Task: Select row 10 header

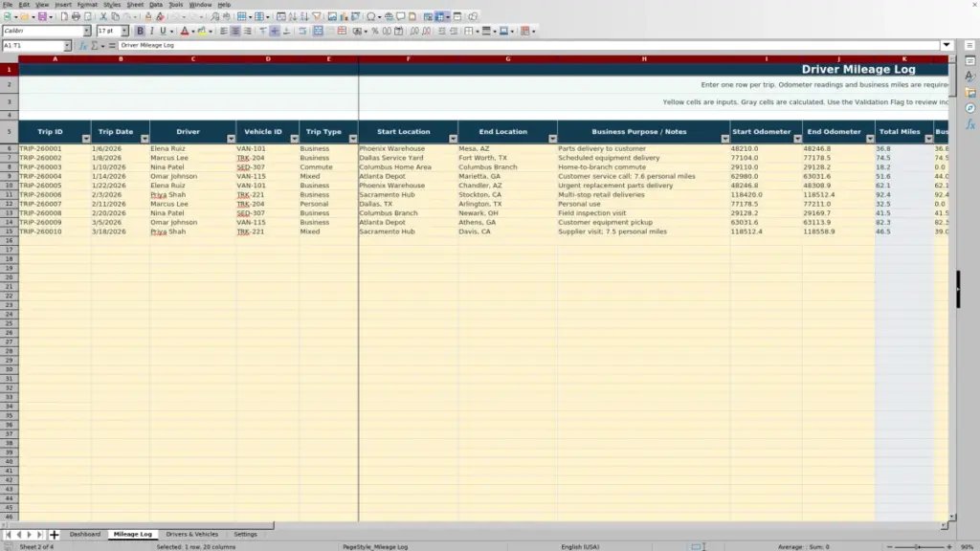Action: click(9, 186)
